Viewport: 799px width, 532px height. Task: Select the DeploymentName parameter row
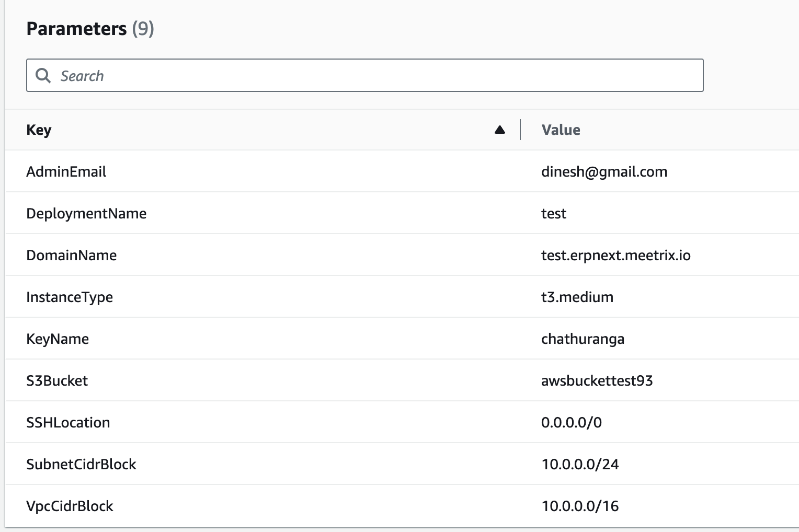pos(86,213)
